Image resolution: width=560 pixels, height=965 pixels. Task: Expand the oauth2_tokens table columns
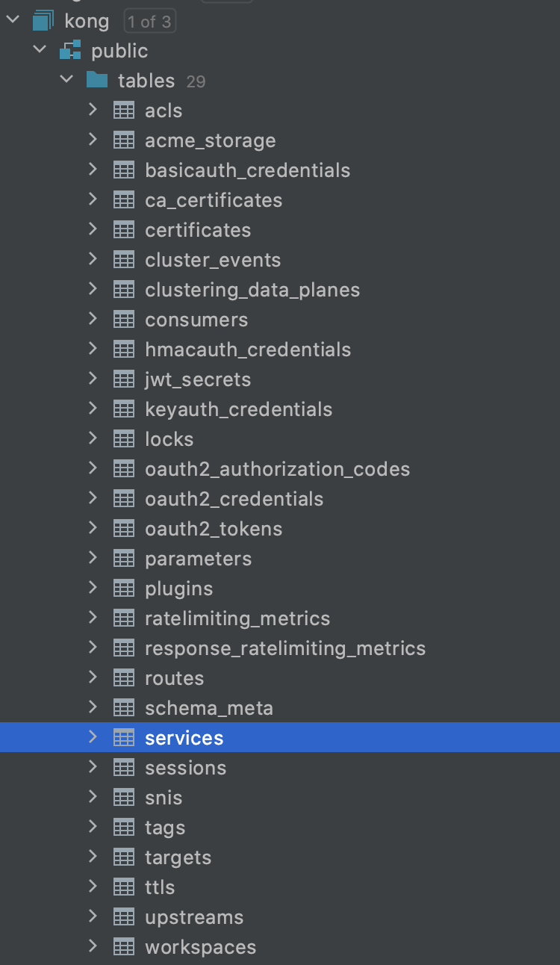(x=93, y=527)
